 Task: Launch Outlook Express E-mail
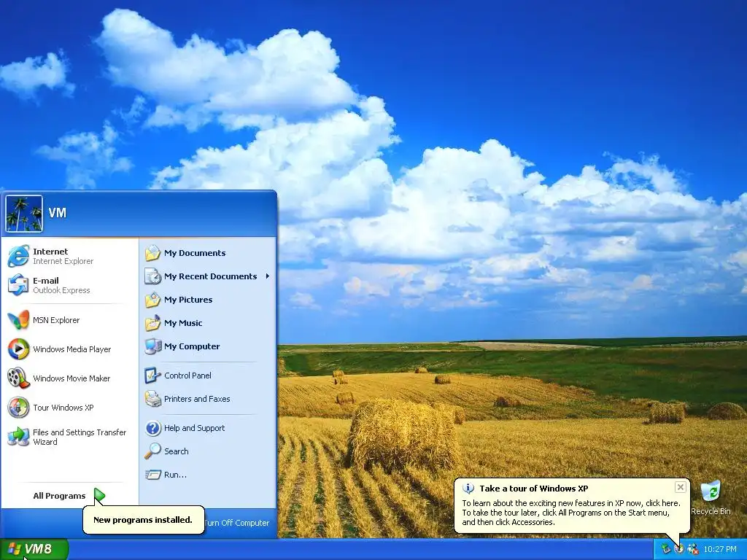click(x=69, y=285)
